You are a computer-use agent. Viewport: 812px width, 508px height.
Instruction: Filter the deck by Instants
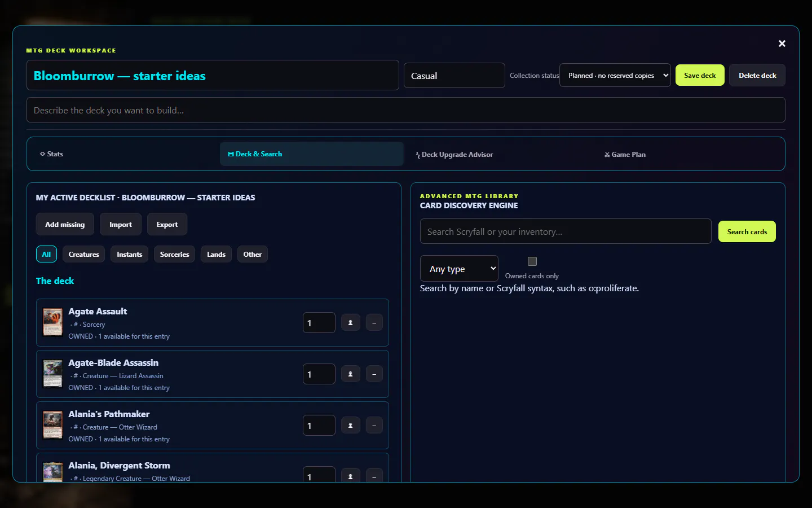[x=130, y=254]
